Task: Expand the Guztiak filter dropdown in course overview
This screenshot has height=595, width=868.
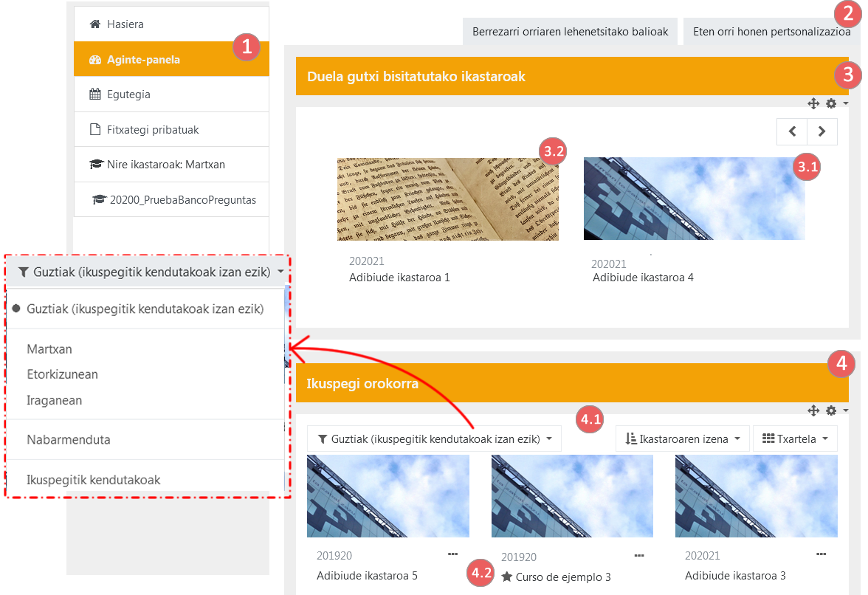Action: (434, 438)
